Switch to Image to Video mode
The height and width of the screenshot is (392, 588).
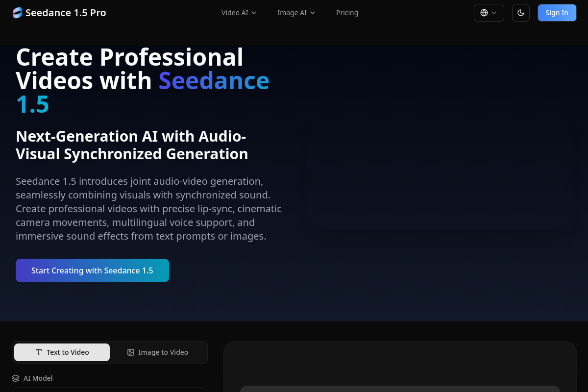[158, 352]
